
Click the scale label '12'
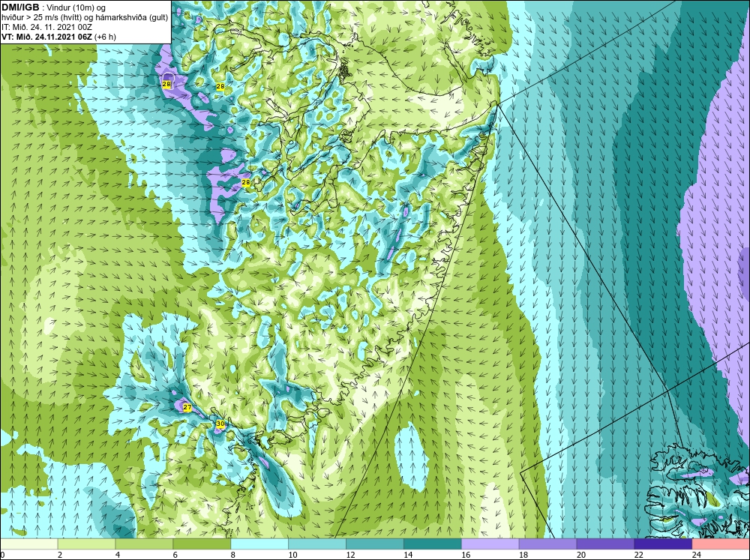tap(350, 555)
